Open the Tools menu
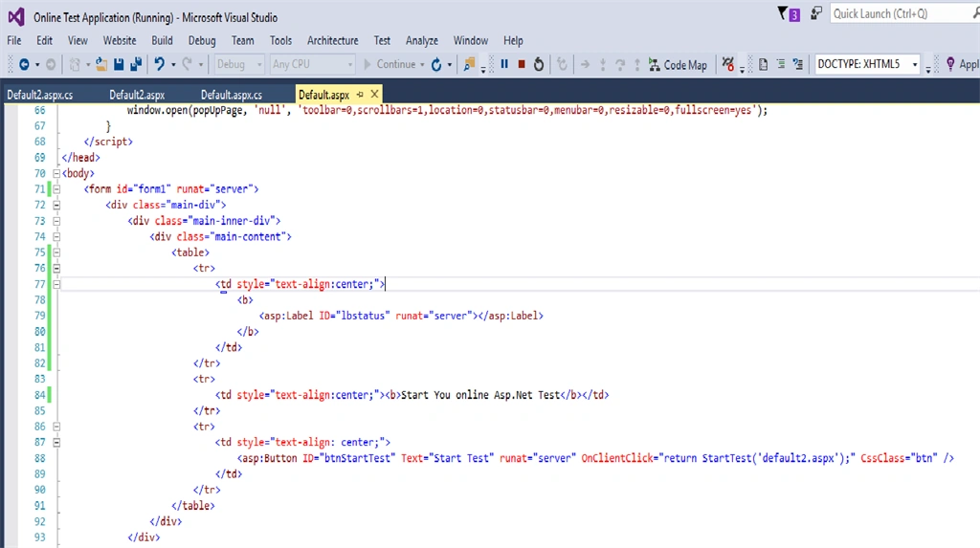This screenshot has width=980, height=548. [280, 40]
